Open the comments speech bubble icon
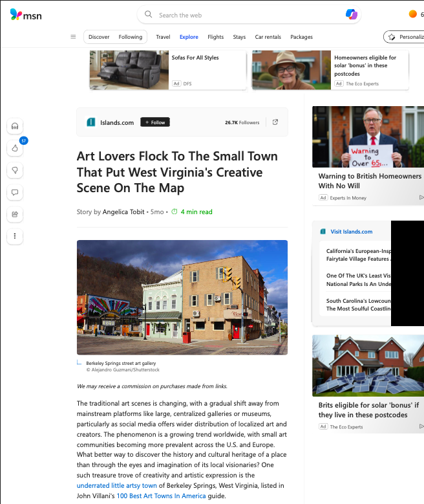This screenshot has width=424, height=504. [15, 192]
